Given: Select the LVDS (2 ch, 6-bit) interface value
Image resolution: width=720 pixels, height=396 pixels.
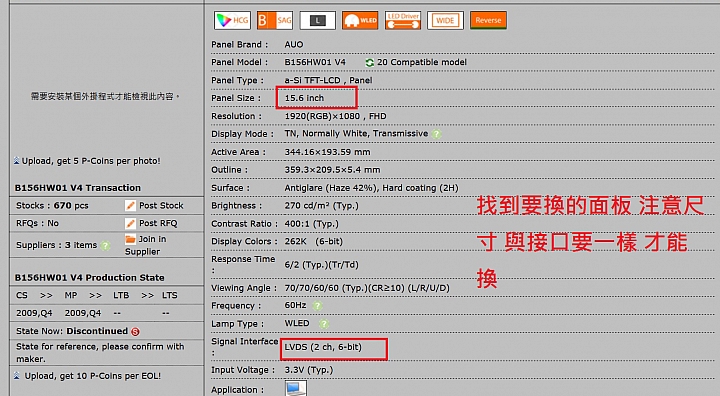Looking at the screenshot, I should 323,347.
